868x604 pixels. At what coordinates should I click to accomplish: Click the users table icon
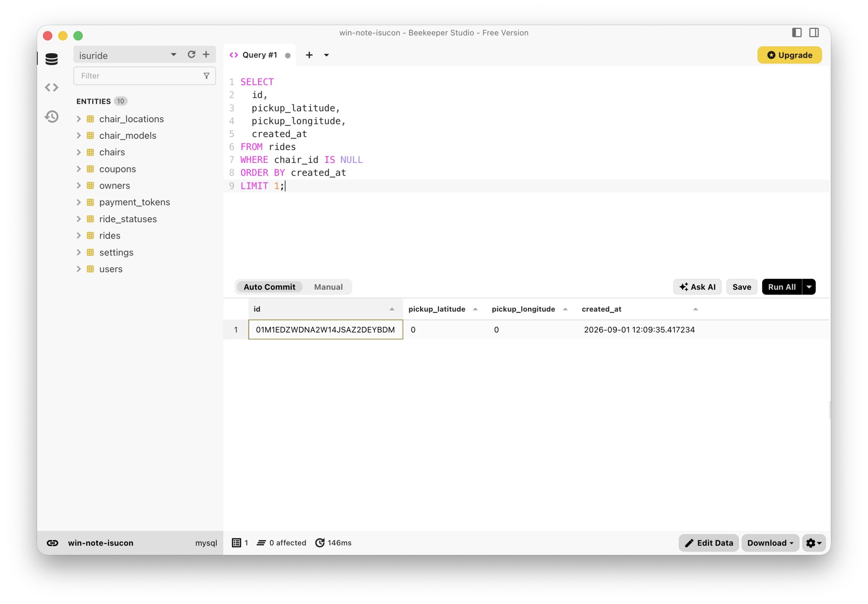pos(90,269)
